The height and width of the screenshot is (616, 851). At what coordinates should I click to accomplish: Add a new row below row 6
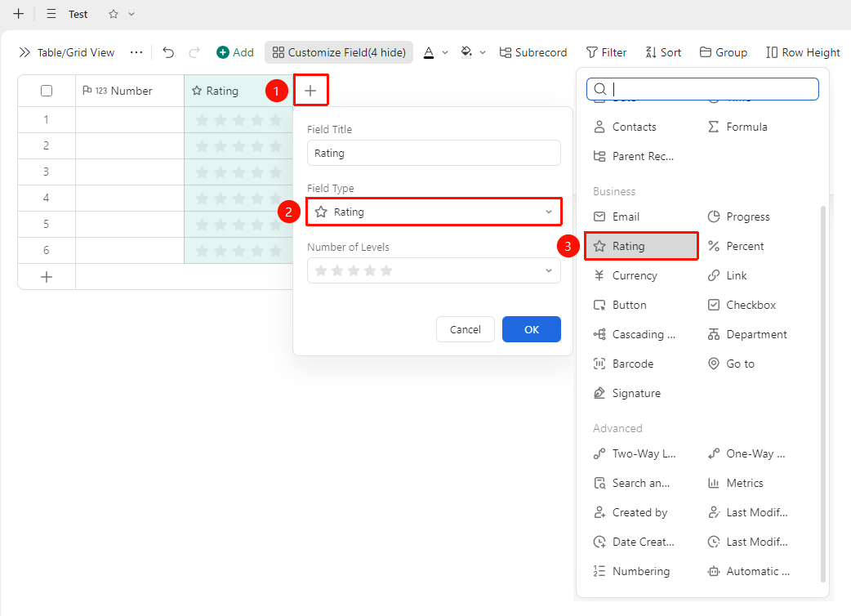(47, 277)
